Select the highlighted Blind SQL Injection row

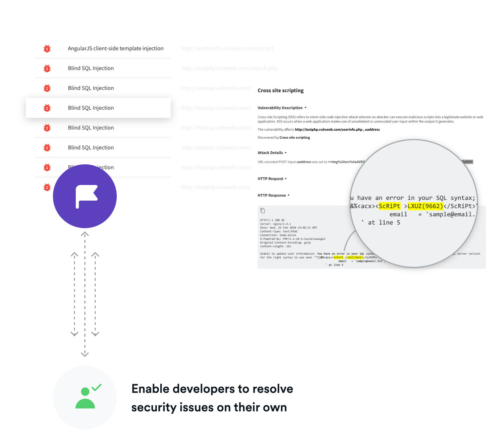98,108
